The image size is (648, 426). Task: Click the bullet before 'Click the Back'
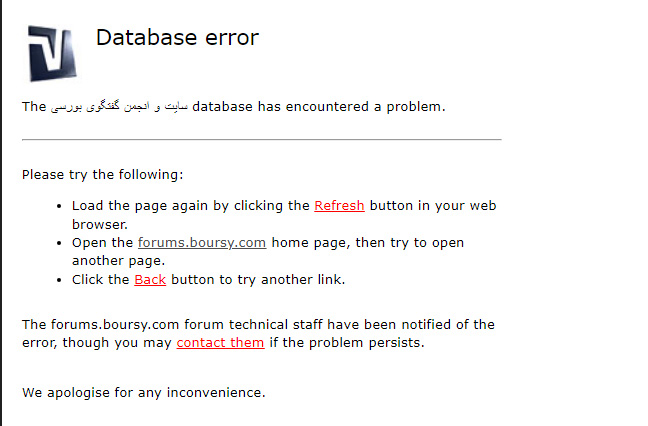click(x=59, y=280)
